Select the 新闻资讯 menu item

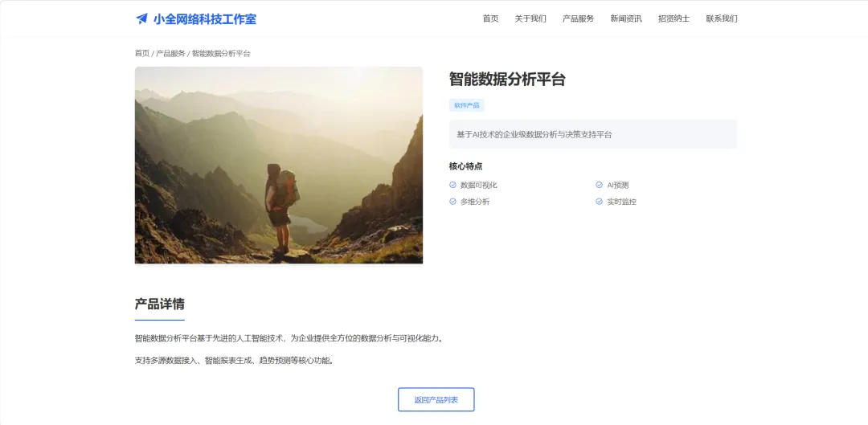[x=626, y=18]
